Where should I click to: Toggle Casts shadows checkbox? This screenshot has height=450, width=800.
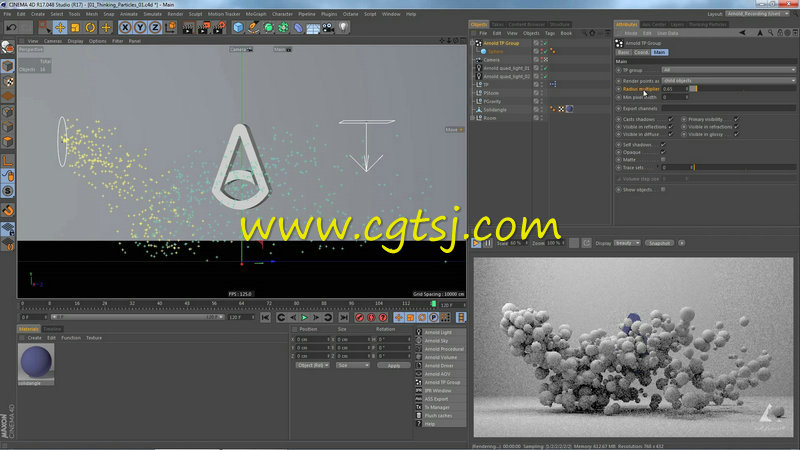(671, 119)
